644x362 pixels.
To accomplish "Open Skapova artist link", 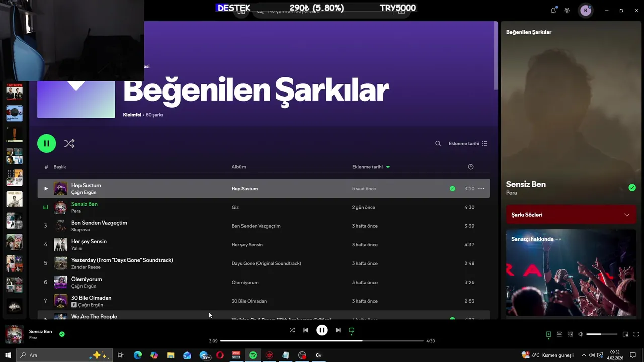I will tap(80, 230).
